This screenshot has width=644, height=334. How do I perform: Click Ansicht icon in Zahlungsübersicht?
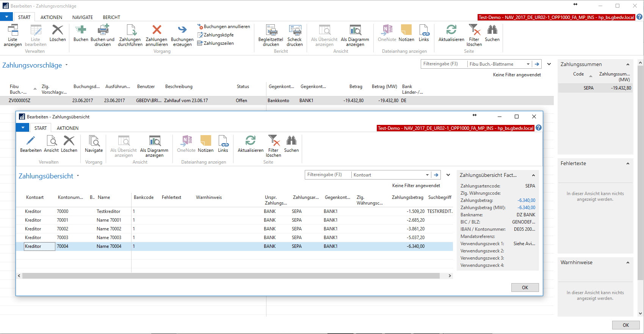click(52, 141)
